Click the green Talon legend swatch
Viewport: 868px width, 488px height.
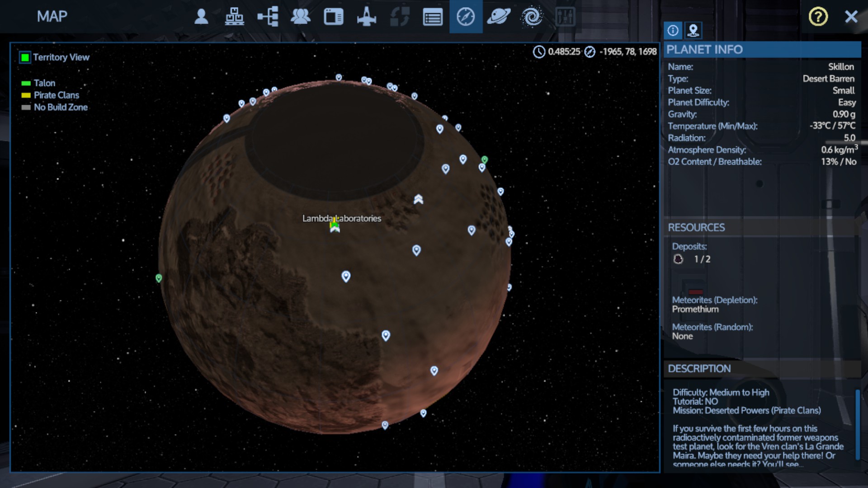(26, 83)
